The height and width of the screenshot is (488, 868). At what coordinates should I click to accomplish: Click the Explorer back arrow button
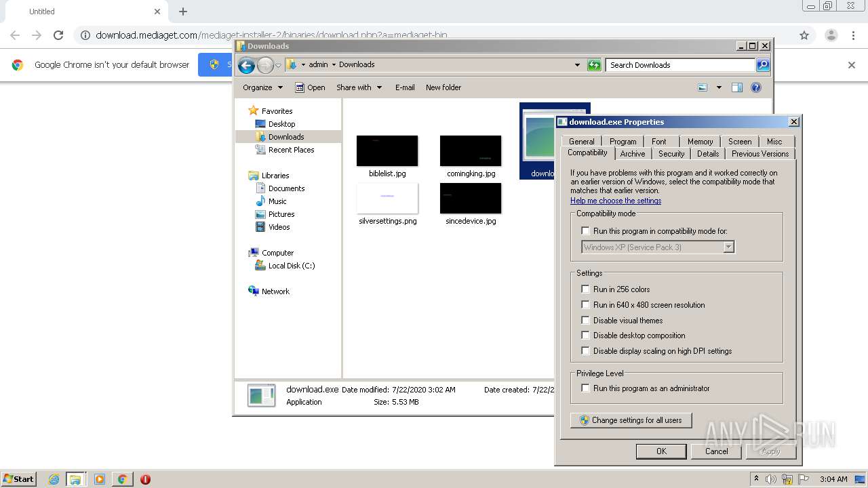click(246, 65)
